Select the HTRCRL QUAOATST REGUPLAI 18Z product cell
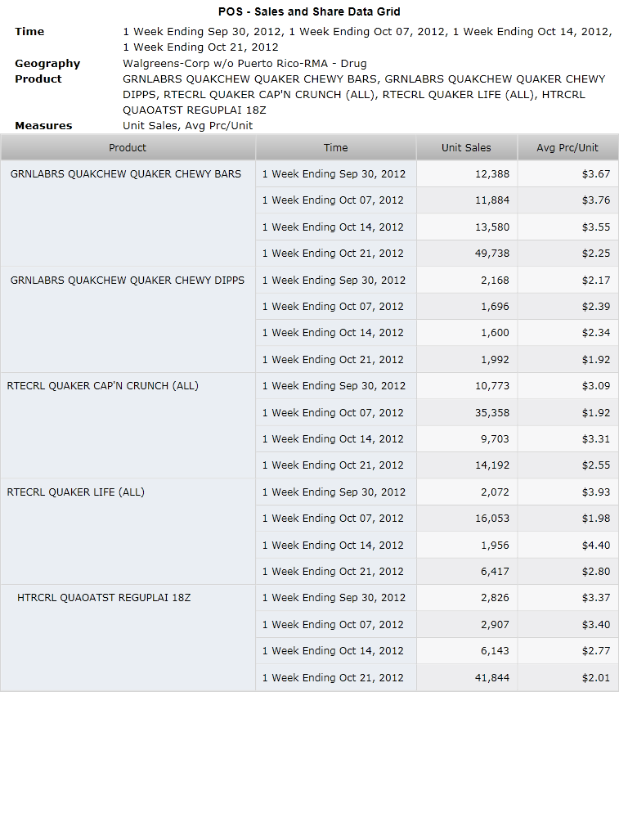Image resolution: width=619 pixels, height=840 pixels. (128, 637)
